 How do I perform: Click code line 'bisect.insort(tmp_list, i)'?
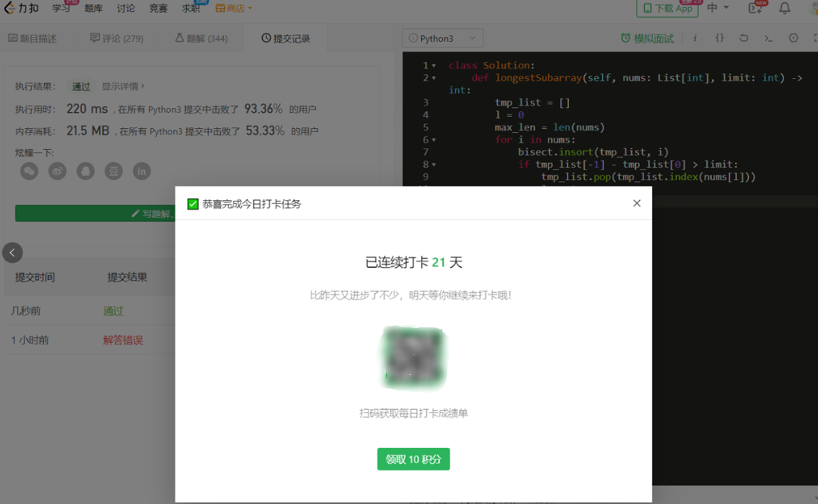click(593, 152)
